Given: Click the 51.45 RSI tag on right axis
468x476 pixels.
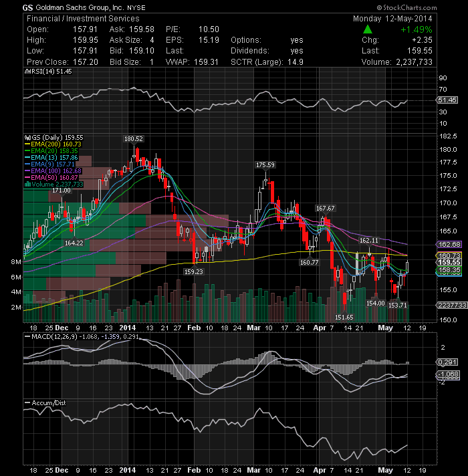Looking at the screenshot, I should pyautogui.click(x=447, y=100).
